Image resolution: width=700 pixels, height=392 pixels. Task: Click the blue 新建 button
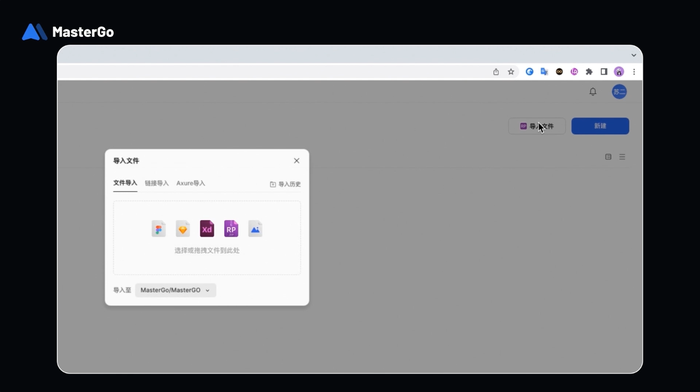(600, 126)
